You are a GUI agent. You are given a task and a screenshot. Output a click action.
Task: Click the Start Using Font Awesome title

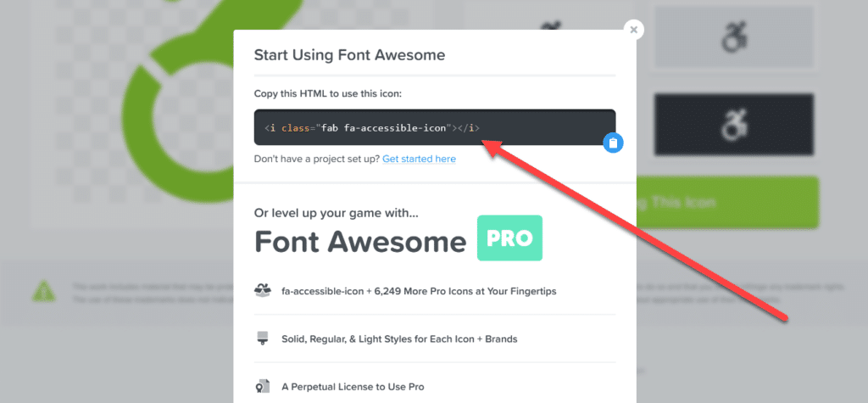point(349,55)
